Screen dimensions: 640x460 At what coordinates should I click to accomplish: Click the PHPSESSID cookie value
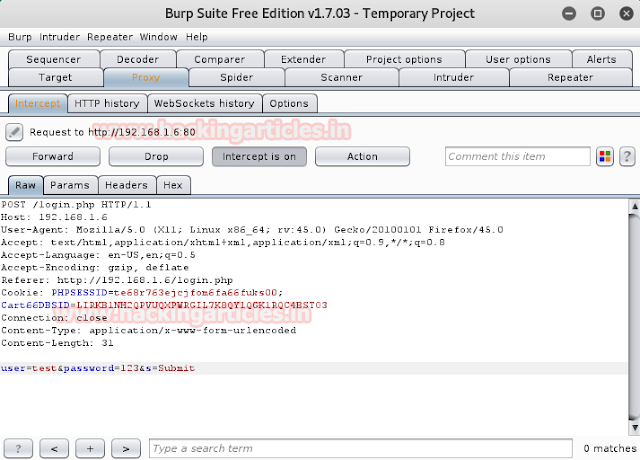pos(196,293)
